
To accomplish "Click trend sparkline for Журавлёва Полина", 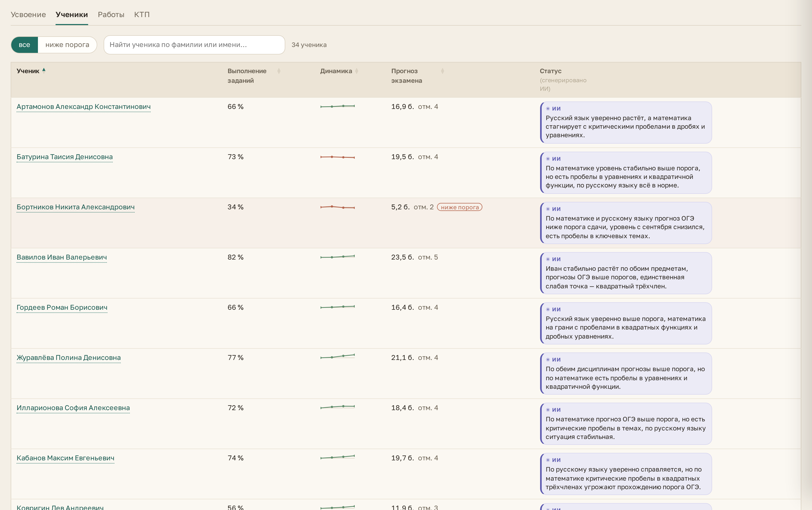I will pyautogui.click(x=337, y=356).
